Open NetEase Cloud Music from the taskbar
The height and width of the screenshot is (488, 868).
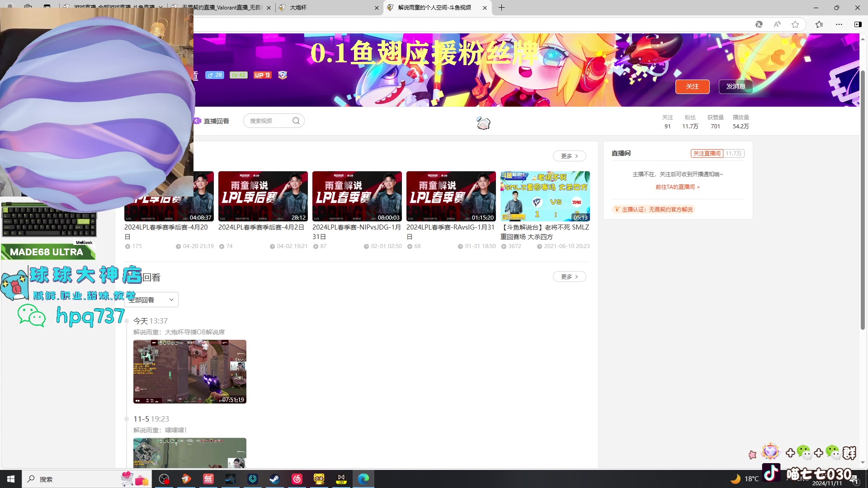(297, 479)
